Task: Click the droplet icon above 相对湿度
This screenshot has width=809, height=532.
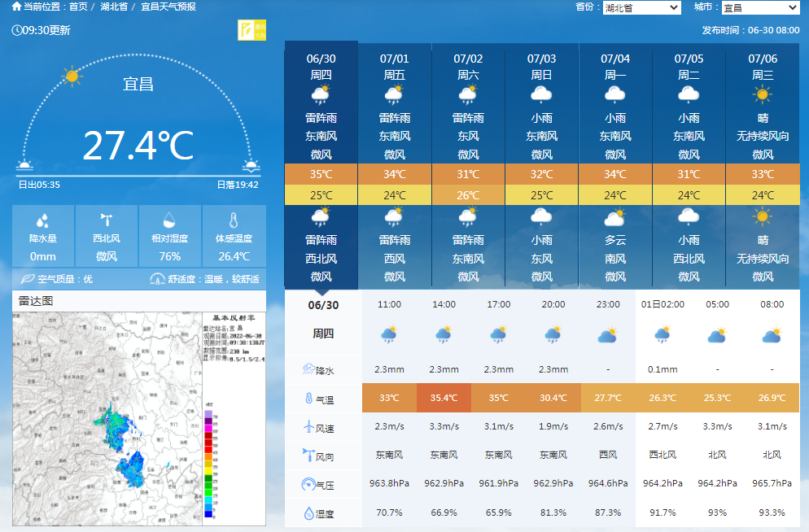Action: (x=170, y=220)
